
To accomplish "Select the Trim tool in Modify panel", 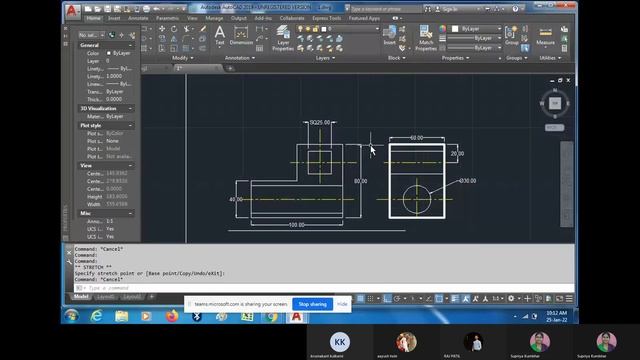I will [187, 29].
